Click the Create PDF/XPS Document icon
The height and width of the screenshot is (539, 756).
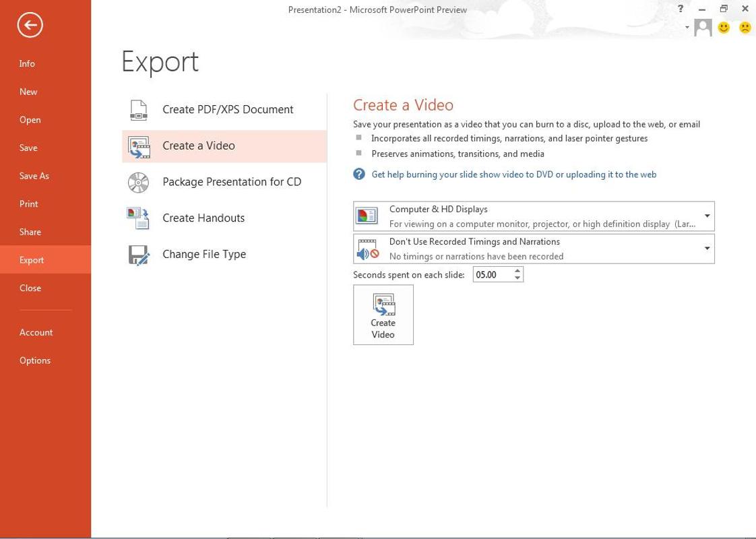tap(139, 110)
